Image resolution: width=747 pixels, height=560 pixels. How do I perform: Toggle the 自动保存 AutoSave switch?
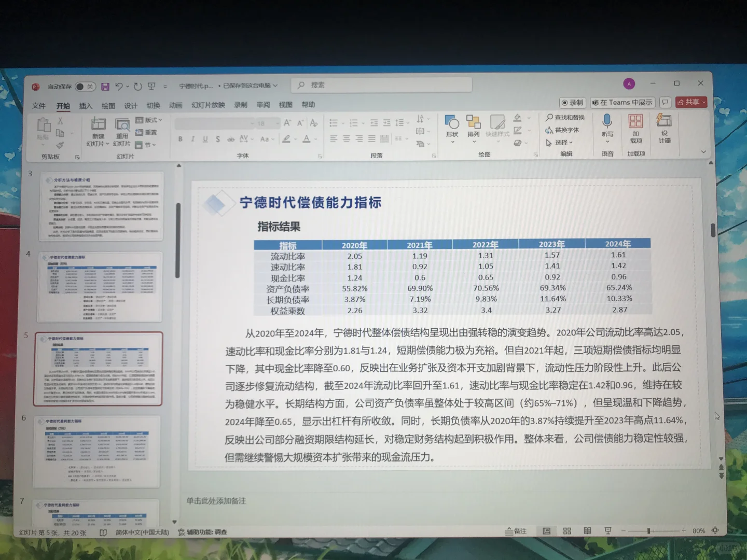85,87
